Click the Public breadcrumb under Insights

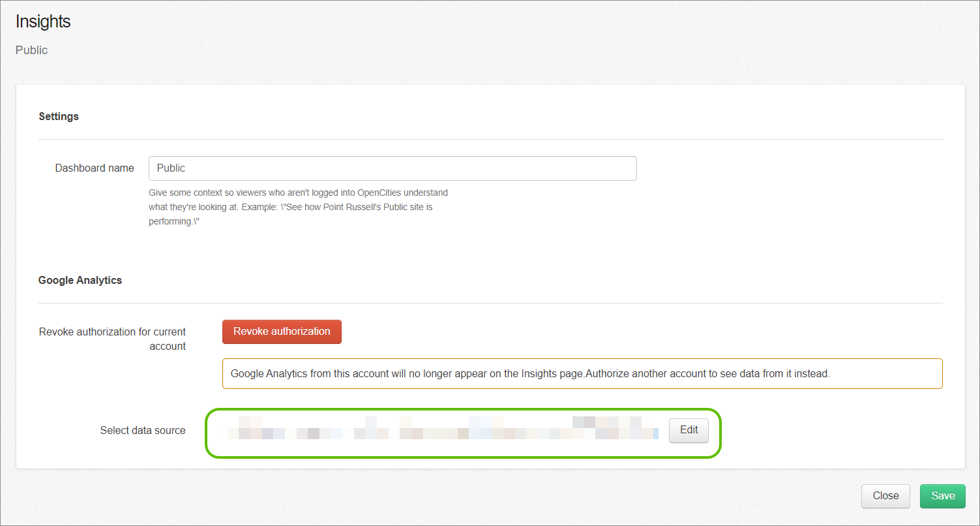[x=31, y=50]
